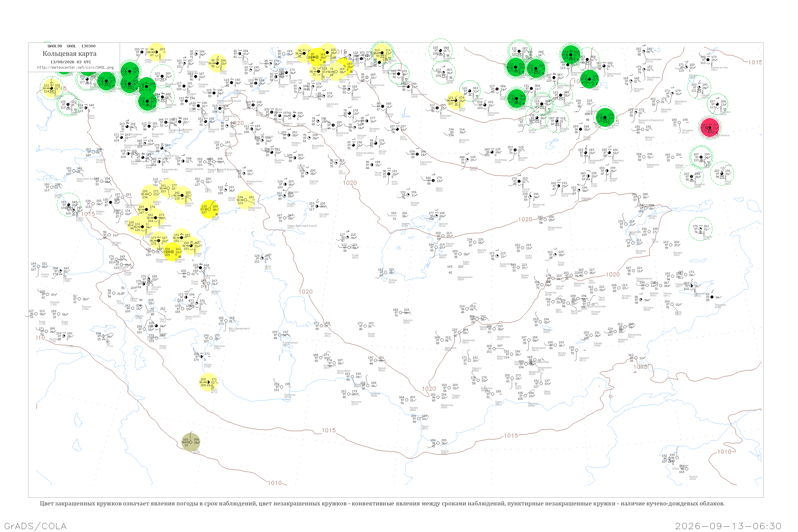The width and height of the screenshot is (798, 532).
Task: Click the red Семипалатинск thunderstorm station circle
Action: 710,128
